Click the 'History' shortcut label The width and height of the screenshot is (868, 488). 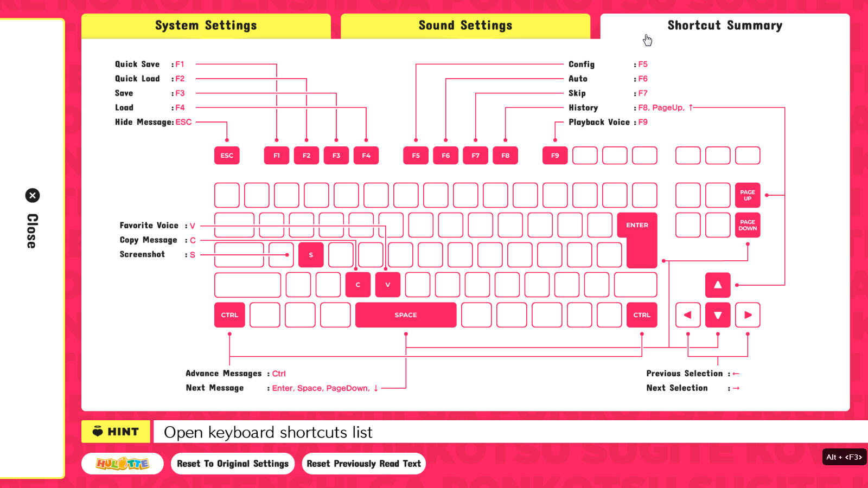click(x=583, y=108)
